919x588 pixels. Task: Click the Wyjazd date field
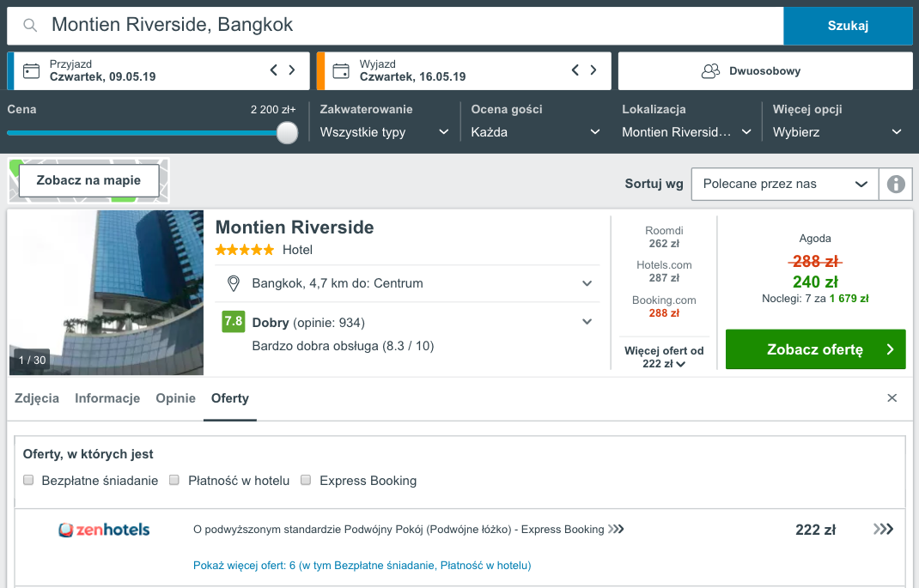464,71
